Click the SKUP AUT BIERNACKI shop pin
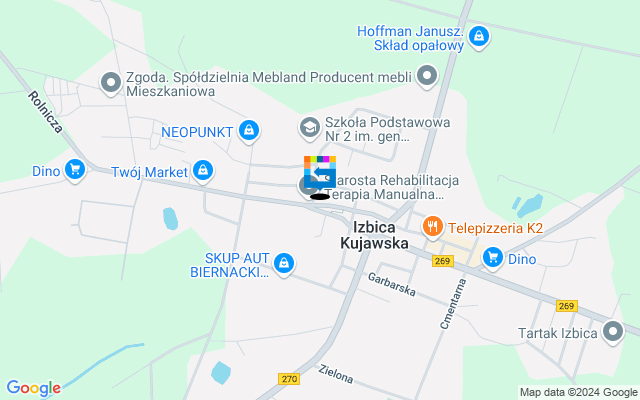This screenshot has width=640, height=400. [x=284, y=264]
